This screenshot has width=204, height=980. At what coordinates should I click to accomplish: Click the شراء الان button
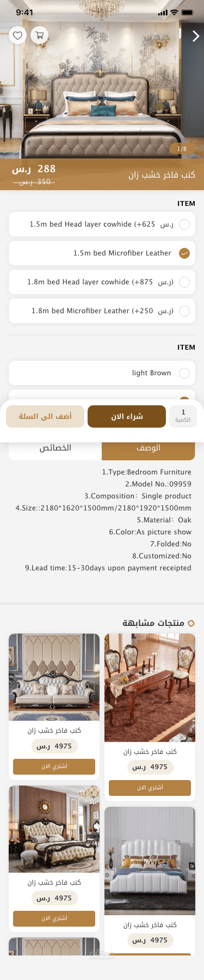[x=127, y=416]
